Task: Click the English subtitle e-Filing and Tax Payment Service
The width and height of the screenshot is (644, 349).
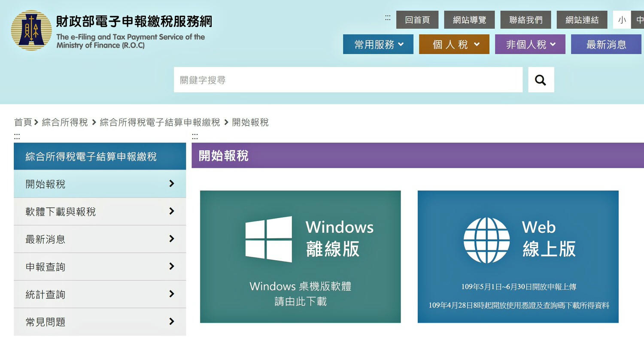Action: pos(131,41)
